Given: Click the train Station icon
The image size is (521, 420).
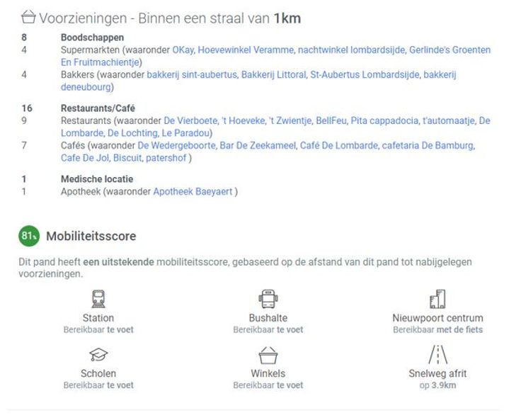Looking at the screenshot, I should (98, 299).
